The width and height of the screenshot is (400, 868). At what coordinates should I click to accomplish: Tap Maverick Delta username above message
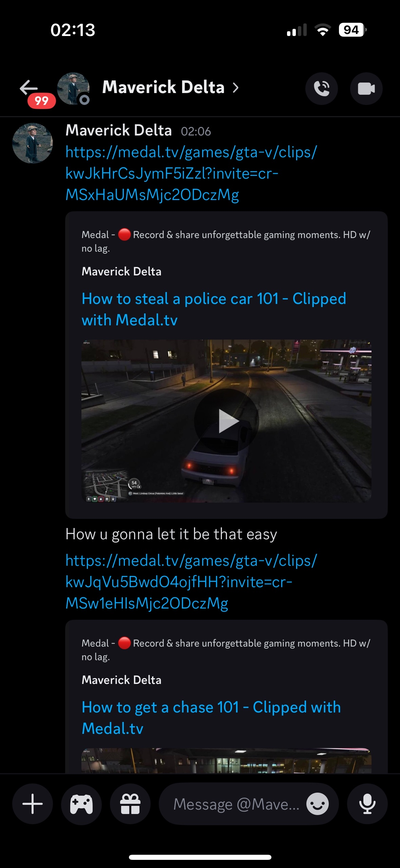pos(119,130)
